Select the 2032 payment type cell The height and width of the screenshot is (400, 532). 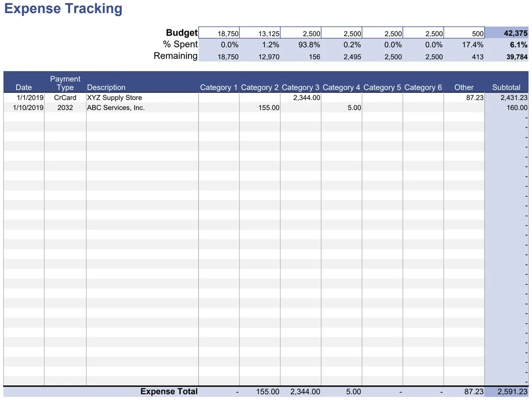(x=65, y=107)
